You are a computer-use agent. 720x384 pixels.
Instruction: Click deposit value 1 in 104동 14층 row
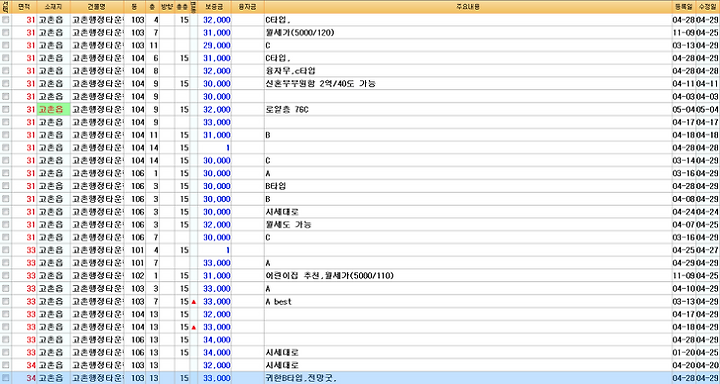click(x=228, y=148)
